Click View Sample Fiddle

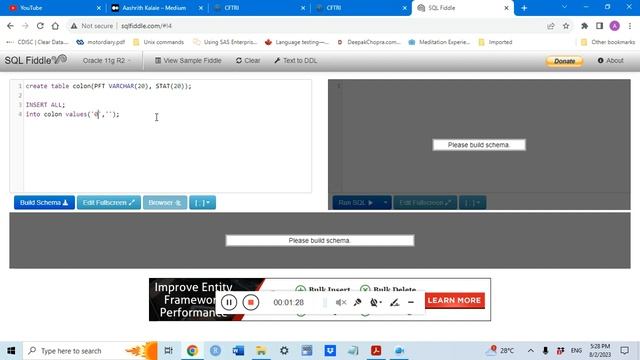[188, 60]
